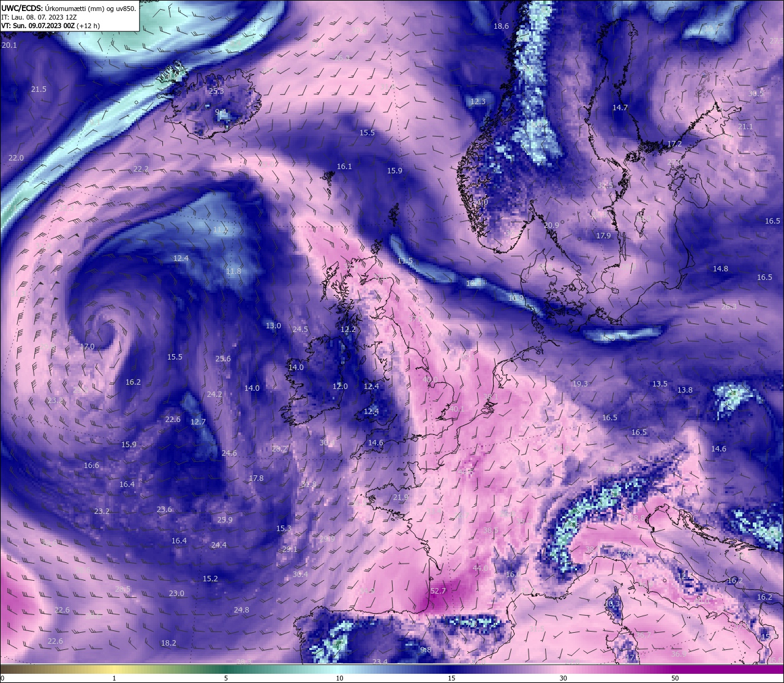Image resolution: width=784 pixels, height=683 pixels.
Task: Click the 18.2 value near the bottom edge
Action: [168, 643]
